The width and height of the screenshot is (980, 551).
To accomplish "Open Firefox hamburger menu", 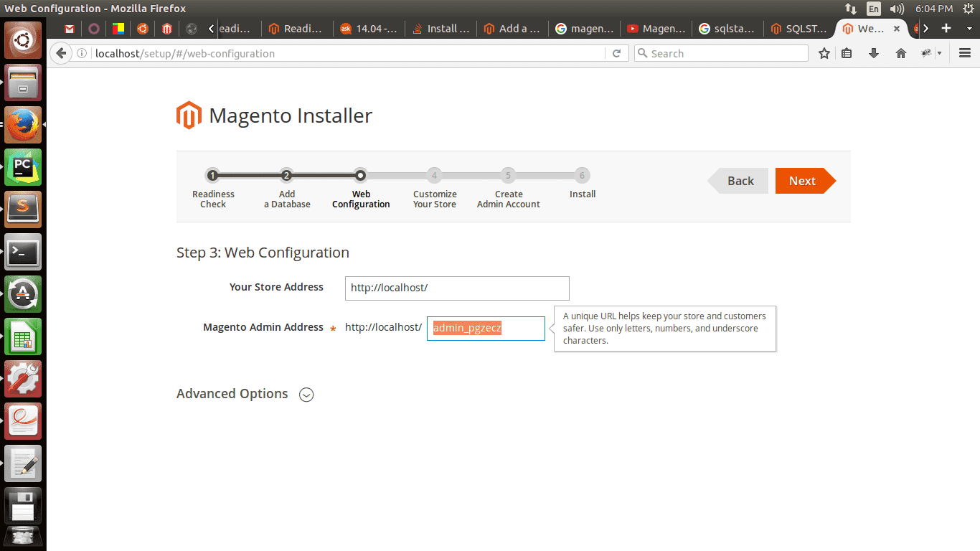I will pos(965,53).
